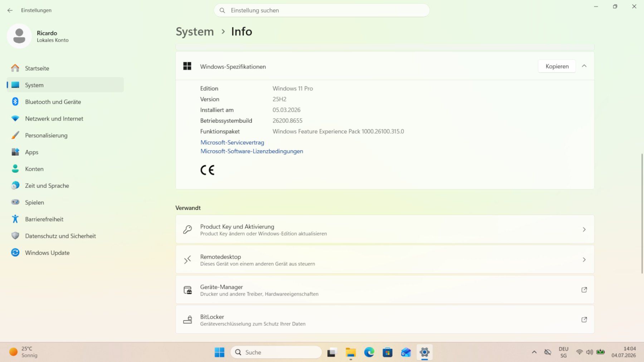Copy the Windows specifications with Kopieren
Viewport: 644px width, 362px height.
557,66
